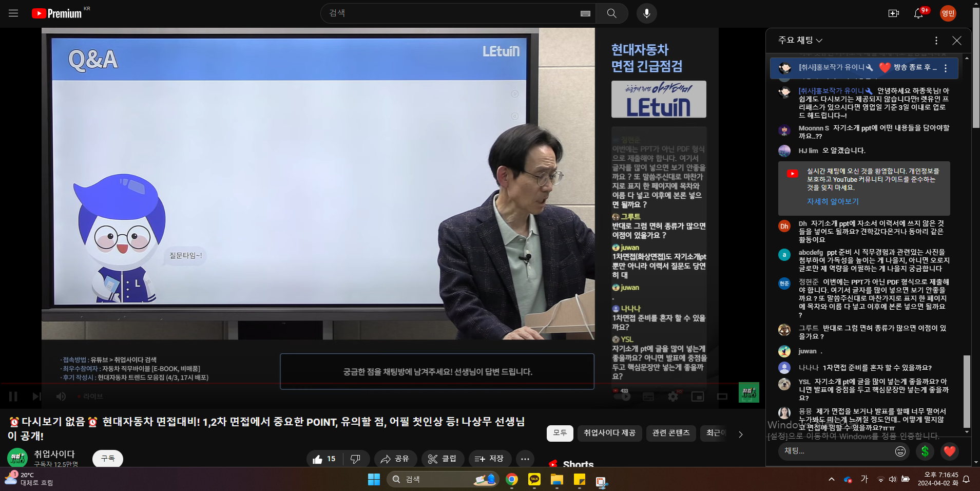980x491 pixels.
Task: Click the magnifier search button
Action: [612, 13]
